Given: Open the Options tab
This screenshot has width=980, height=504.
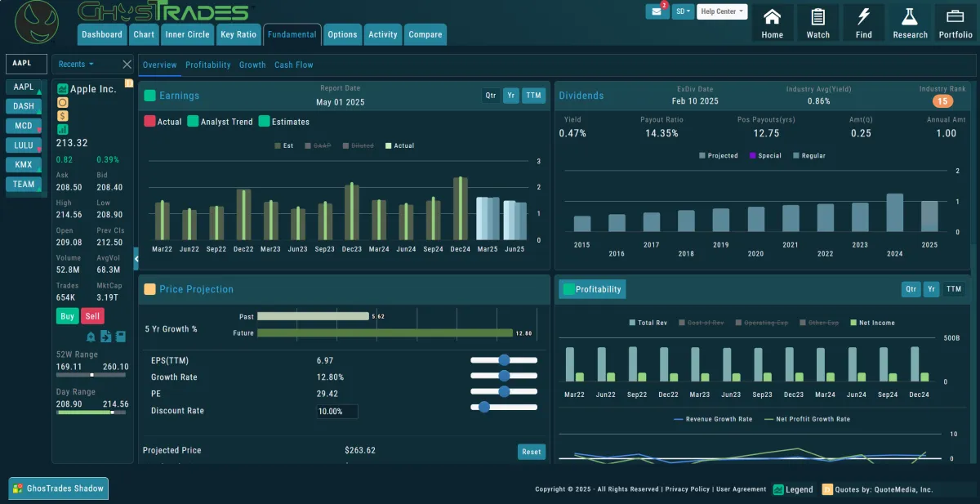Looking at the screenshot, I should [x=342, y=34].
